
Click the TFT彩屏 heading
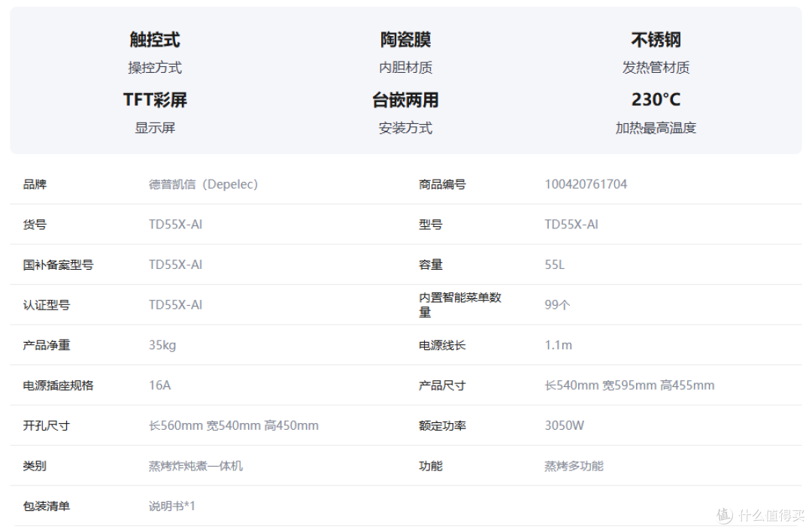[155, 100]
